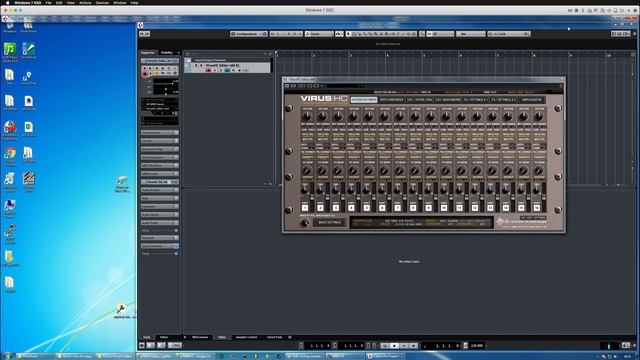The image size is (640, 360).
Task: Click the teal button on the VirusHC track
Action: [227, 70]
